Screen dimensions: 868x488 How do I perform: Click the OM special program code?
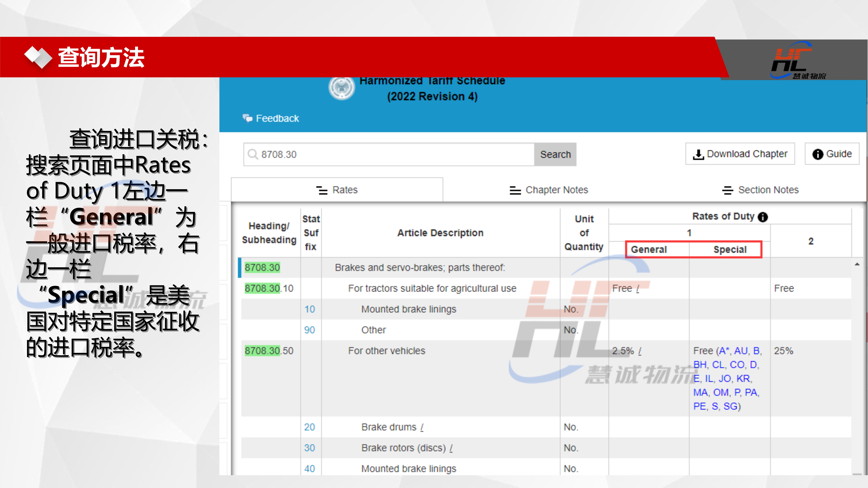pyautogui.click(x=721, y=392)
